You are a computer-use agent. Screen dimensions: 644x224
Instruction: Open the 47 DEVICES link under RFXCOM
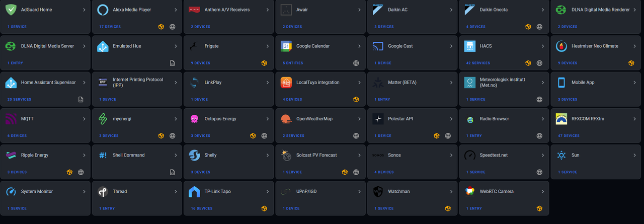tap(569, 135)
